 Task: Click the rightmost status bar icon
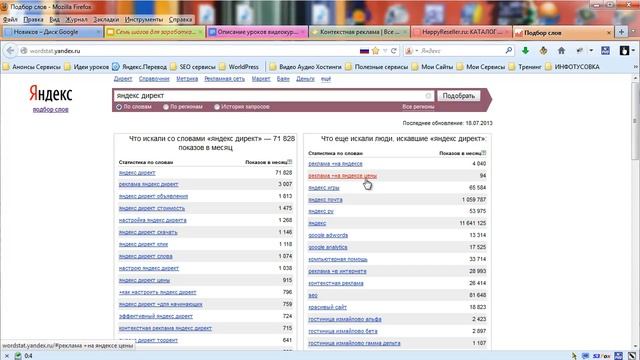tap(632, 356)
